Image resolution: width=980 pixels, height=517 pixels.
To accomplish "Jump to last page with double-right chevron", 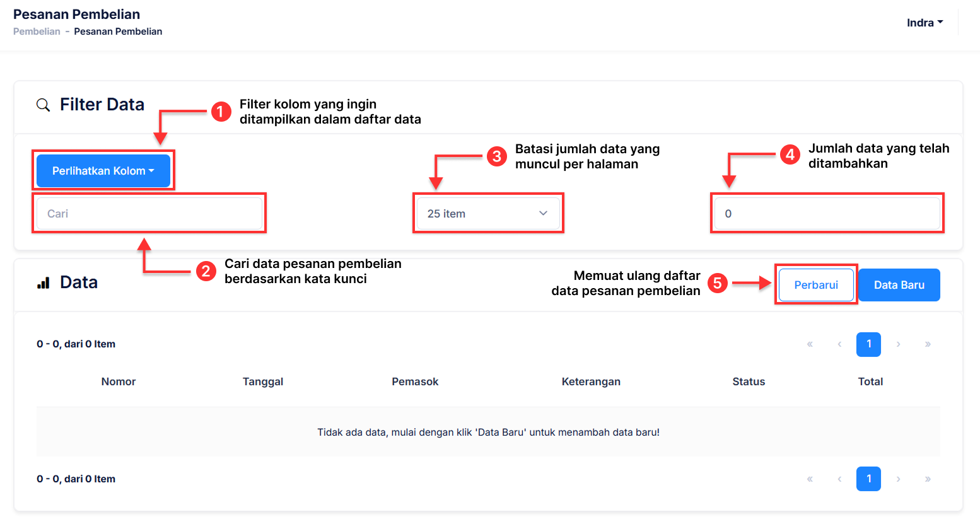I will pyautogui.click(x=928, y=344).
